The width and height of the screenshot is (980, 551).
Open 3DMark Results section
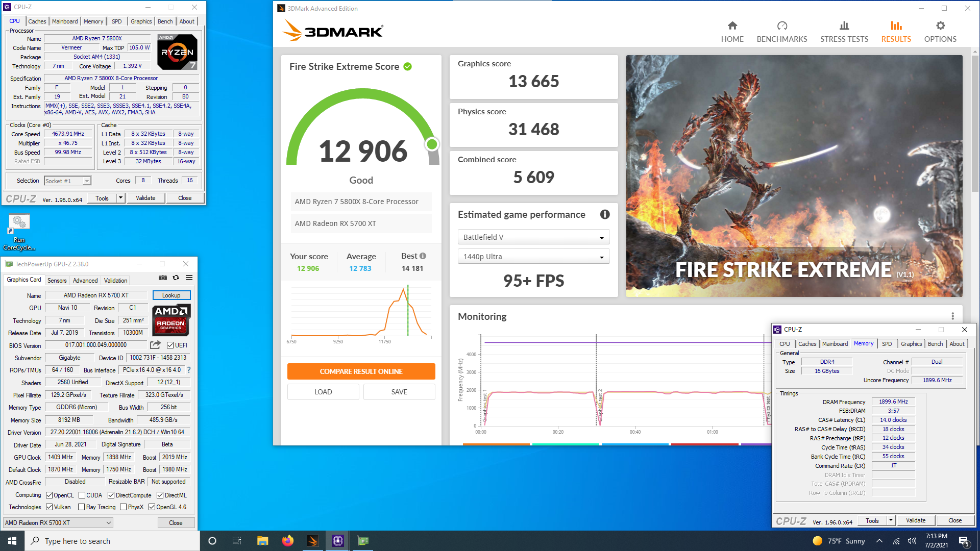click(x=896, y=32)
